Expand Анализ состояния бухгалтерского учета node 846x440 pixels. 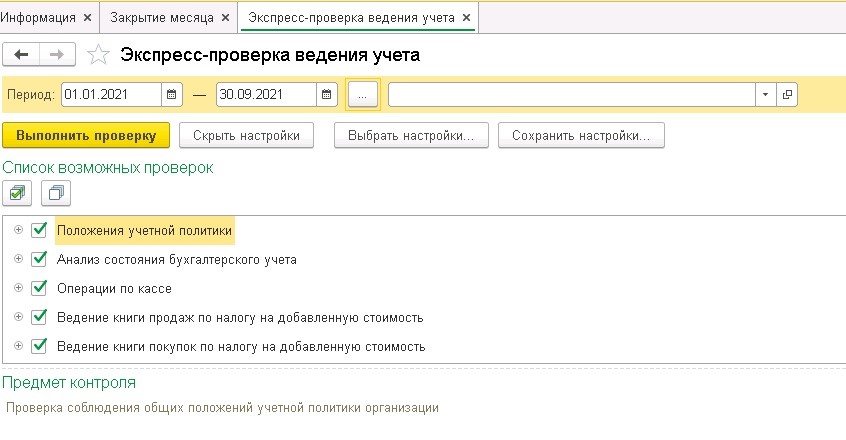18,259
